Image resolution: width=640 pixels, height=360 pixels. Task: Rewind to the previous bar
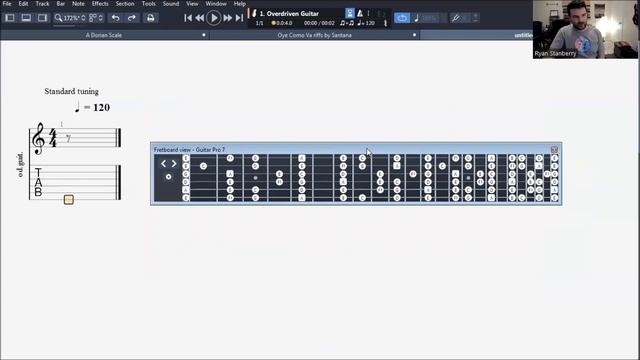pyautogui.click(x=200, y=18)
